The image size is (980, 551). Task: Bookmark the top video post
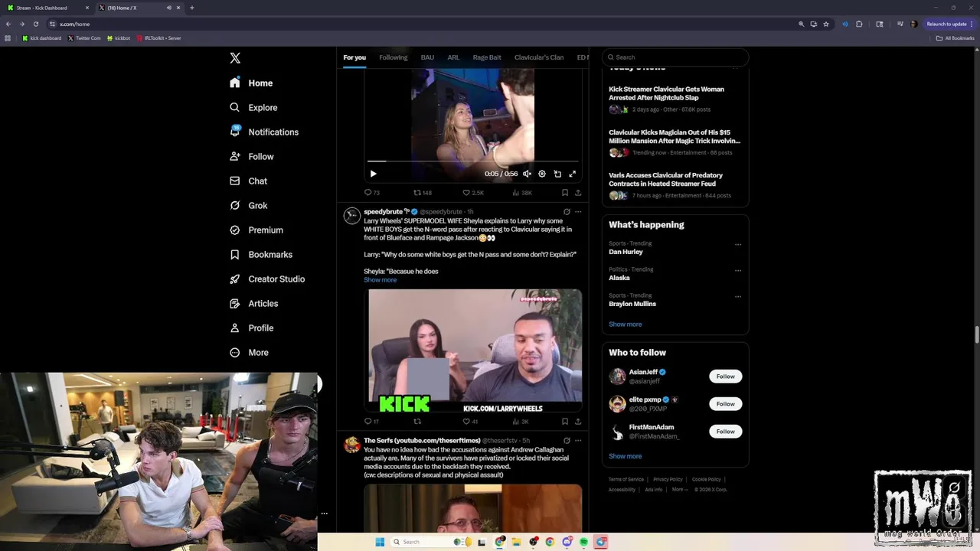point(565,193)
